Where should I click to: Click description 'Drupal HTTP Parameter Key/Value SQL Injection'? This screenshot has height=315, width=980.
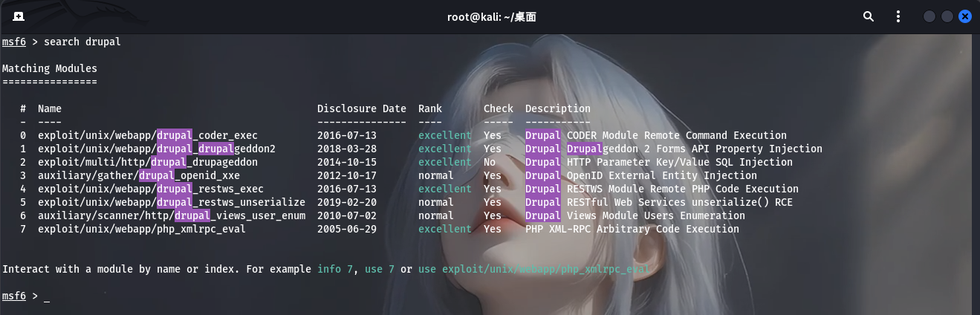pos(659,162)
